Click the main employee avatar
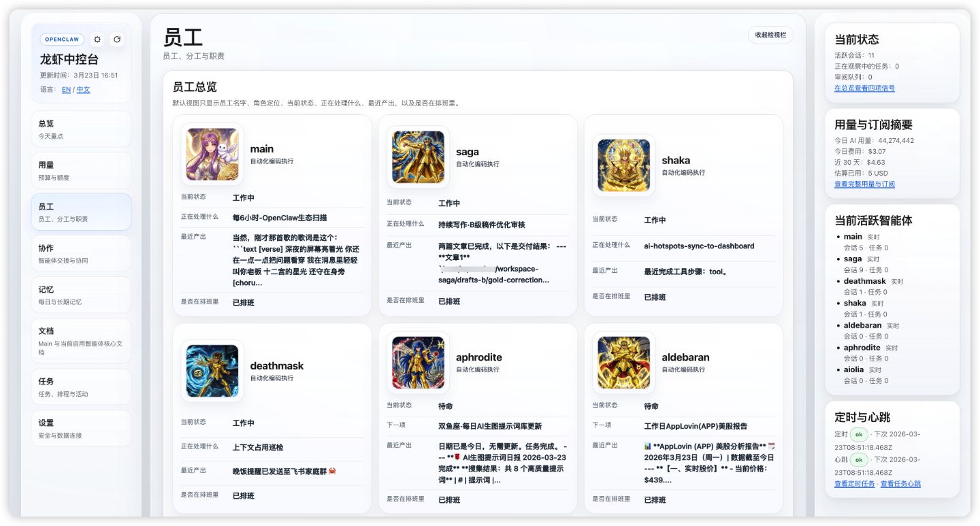The height and width of the screenshot is (526, 980). [212, 154]
